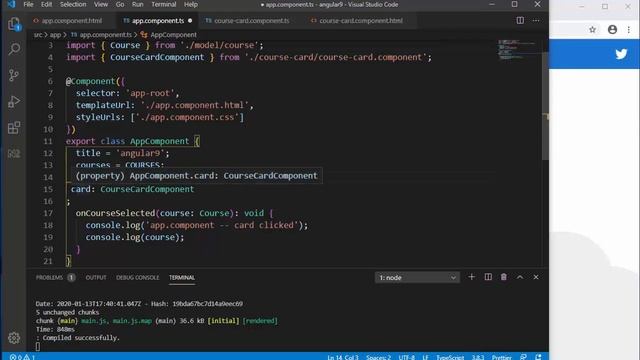Open notifications bell in status bar

pos(538,357)
